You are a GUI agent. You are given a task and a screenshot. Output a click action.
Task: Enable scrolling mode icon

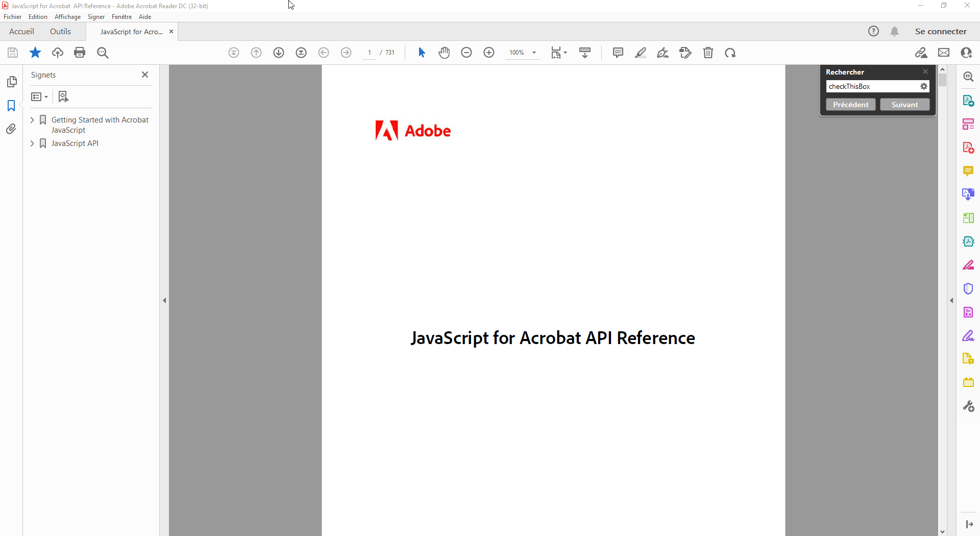pyautogui.click(x=585, y=53)
